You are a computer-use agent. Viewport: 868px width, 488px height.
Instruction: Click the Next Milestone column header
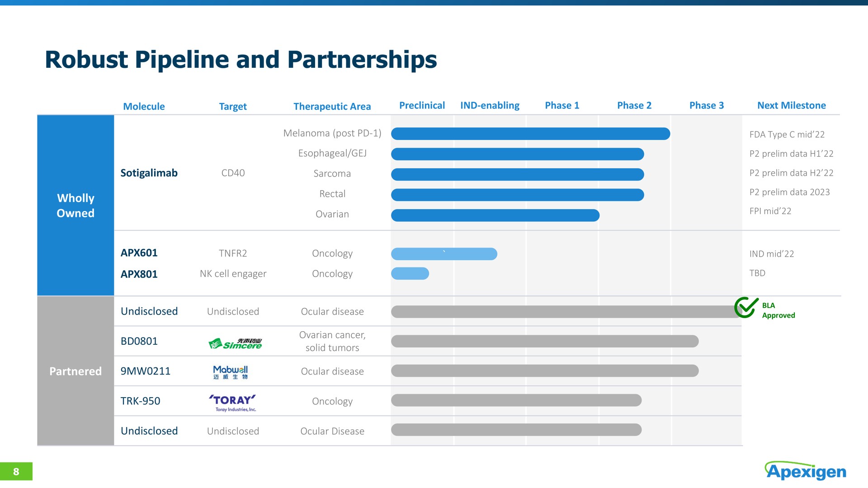pos(792,105)
